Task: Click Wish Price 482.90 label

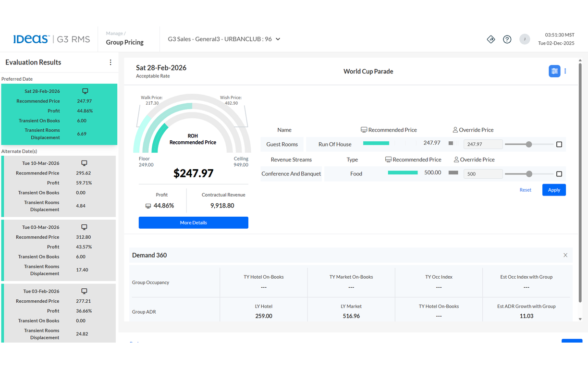Action: click(231, 100)
